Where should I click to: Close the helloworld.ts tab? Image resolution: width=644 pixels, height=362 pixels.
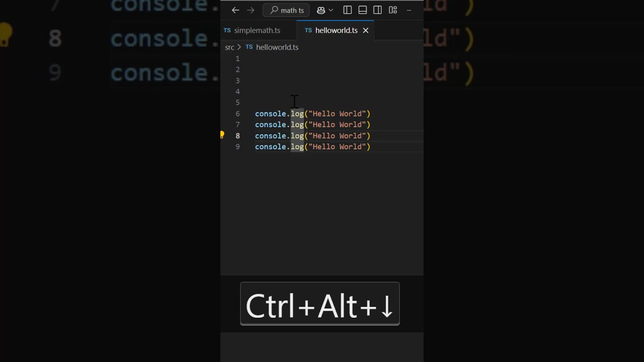pyautogui.click(x=366, y=30)
